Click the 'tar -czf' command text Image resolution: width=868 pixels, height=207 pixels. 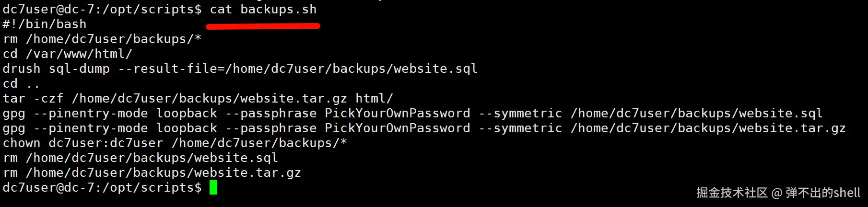point(33,98)
